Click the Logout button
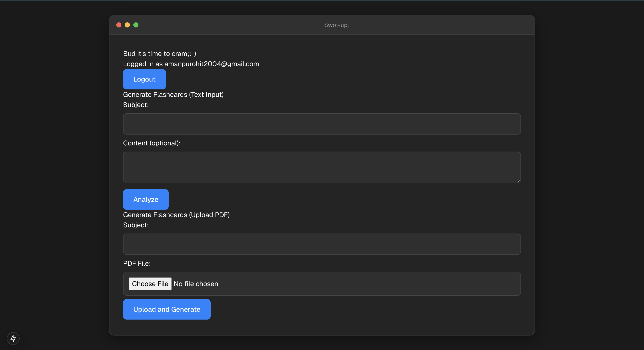644x350 pixels. 144,79
